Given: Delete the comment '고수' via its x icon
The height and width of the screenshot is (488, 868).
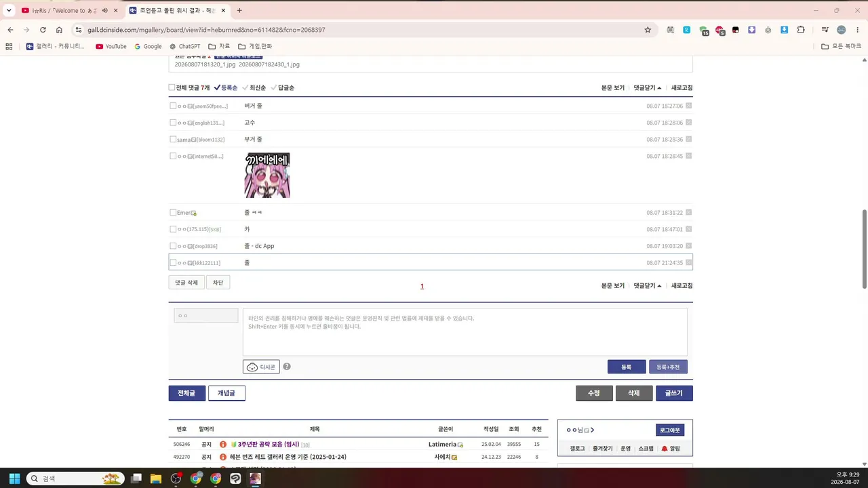Looking at the screenshot, I should tap(688, 123).
